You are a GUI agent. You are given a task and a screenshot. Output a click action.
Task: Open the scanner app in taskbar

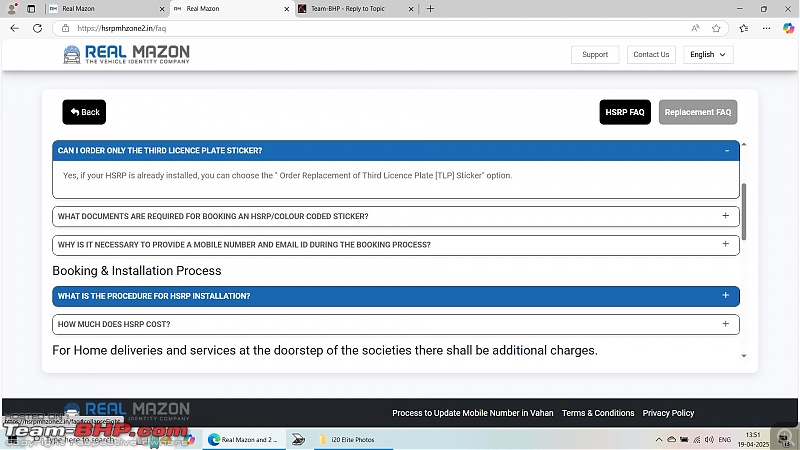point(298,439)
